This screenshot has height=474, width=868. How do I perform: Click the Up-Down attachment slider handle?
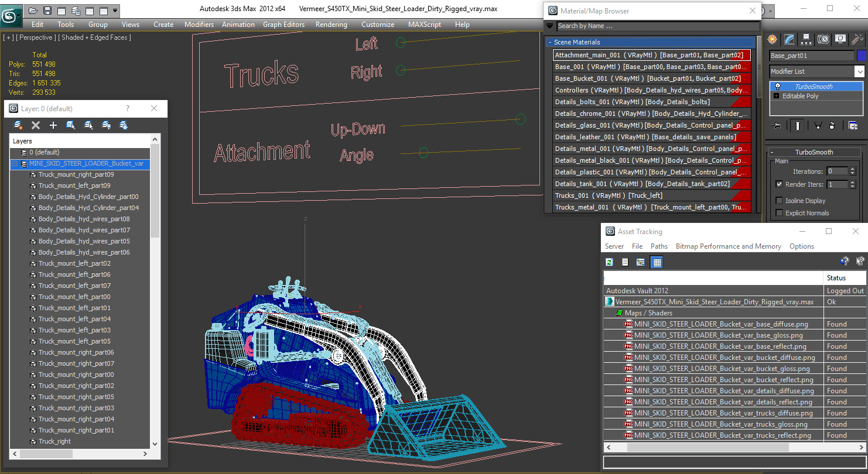(x=520, y=119)
